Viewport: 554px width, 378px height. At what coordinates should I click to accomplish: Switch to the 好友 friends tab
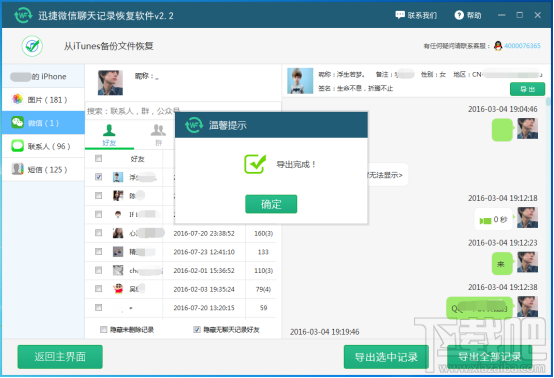pyautogui.click(x=109, y=135)
